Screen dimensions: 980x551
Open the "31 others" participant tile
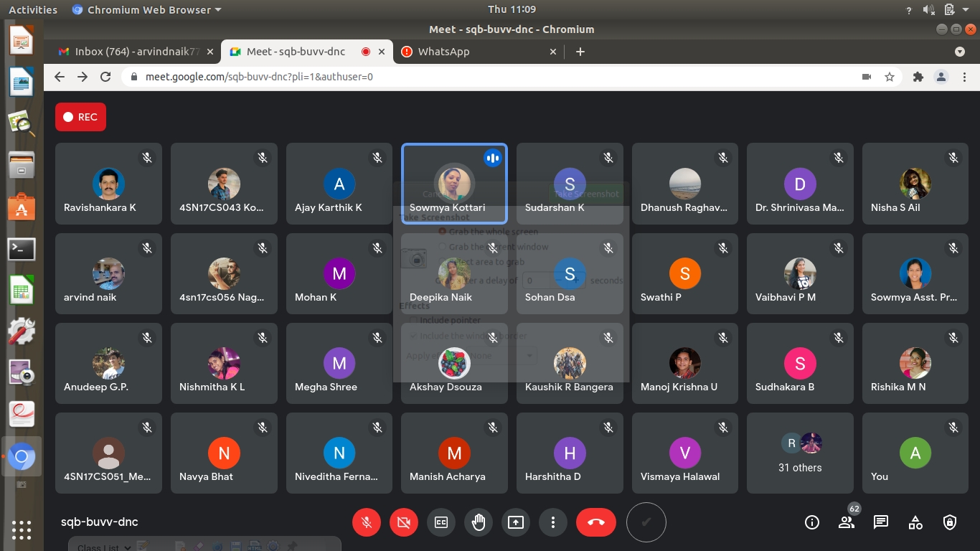(x=800, y=453)
